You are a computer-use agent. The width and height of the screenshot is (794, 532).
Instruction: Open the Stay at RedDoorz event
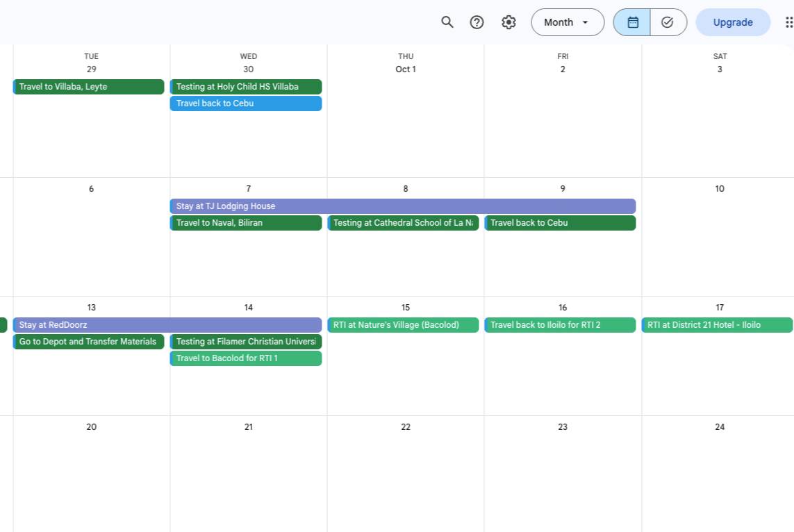coord(167,325)
